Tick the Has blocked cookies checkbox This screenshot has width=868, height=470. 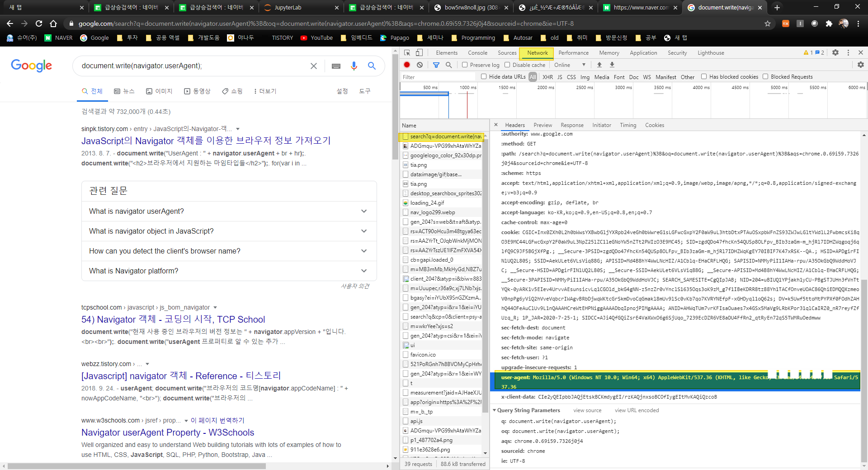[x=704, y=76]
